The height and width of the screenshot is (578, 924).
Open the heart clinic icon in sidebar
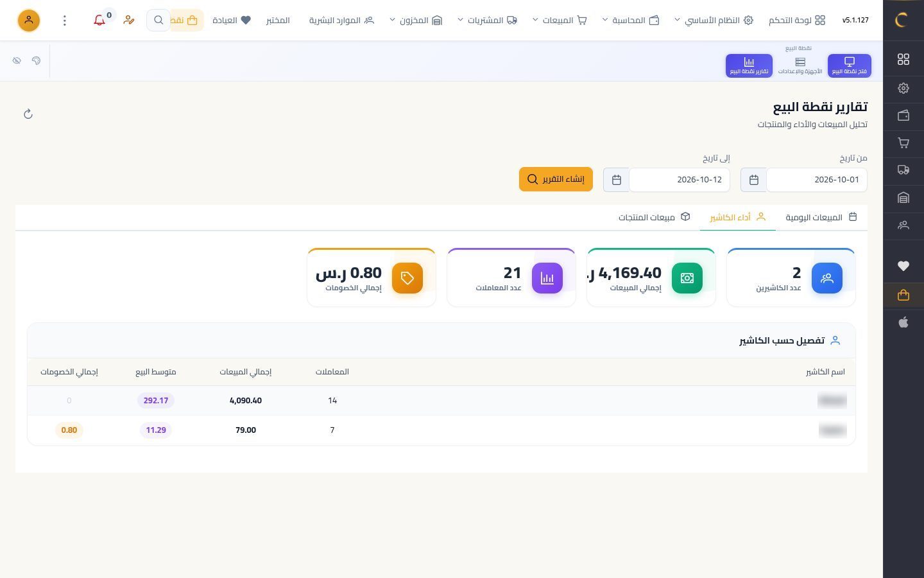tap(903, 266)
